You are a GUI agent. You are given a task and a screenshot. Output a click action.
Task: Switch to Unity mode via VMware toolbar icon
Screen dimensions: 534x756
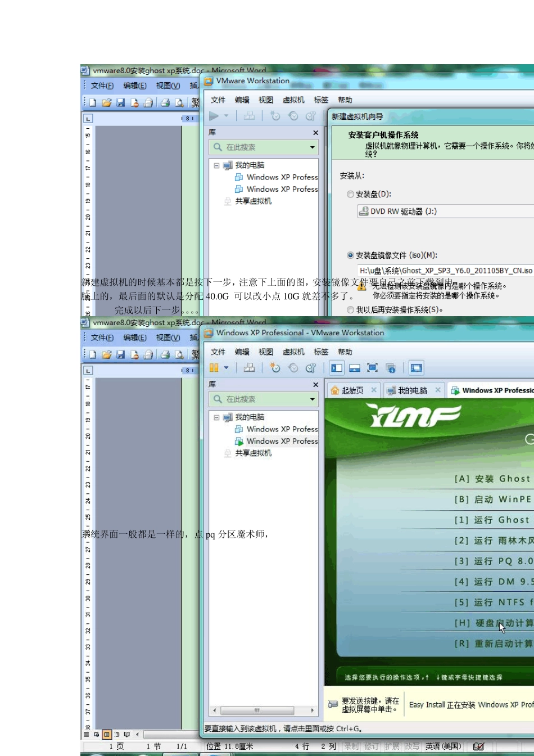[x=391, y=368]
